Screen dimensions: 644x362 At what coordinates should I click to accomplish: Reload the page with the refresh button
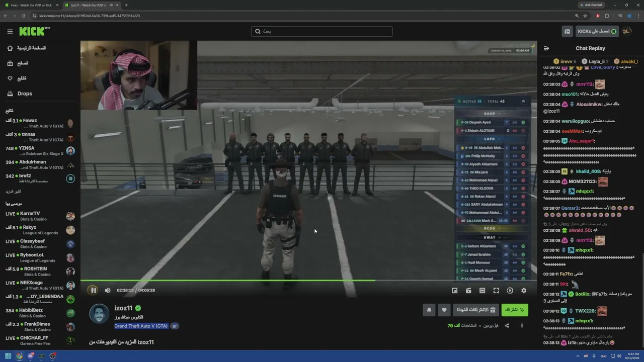[x=23, y=16]
